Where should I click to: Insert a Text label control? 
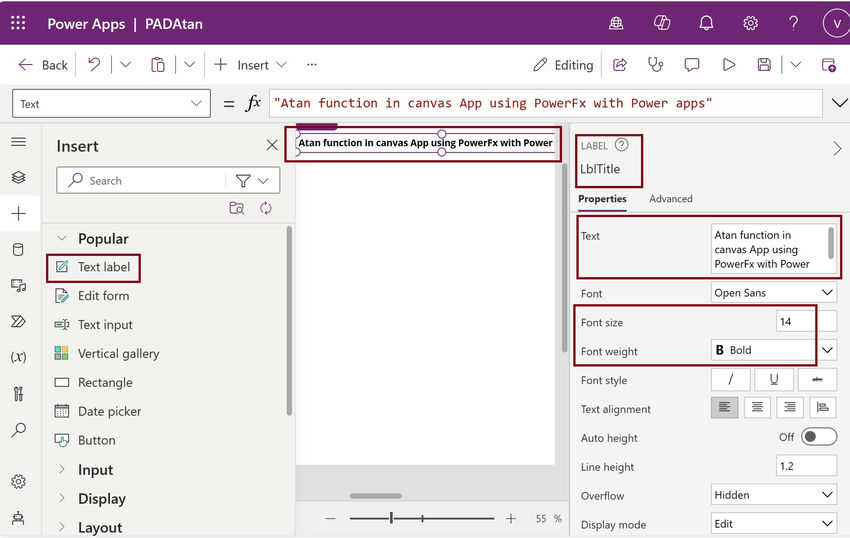(x=93, y=267)
